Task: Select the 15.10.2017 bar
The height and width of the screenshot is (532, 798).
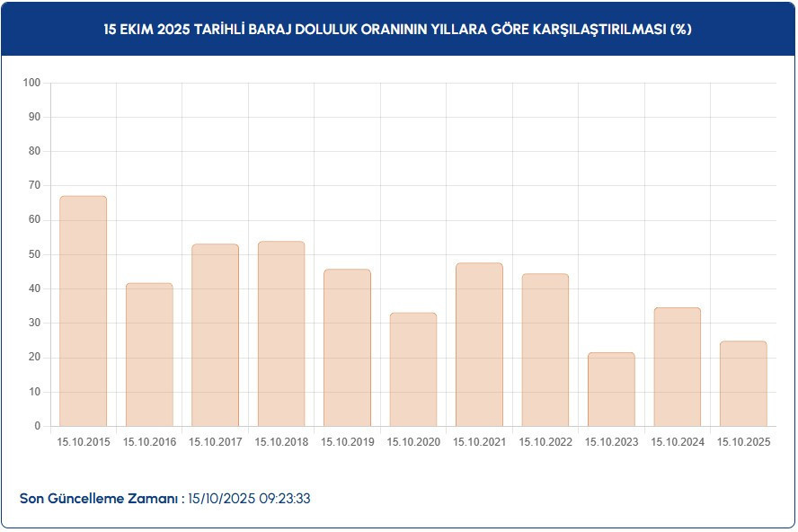Action: [214, 334]
